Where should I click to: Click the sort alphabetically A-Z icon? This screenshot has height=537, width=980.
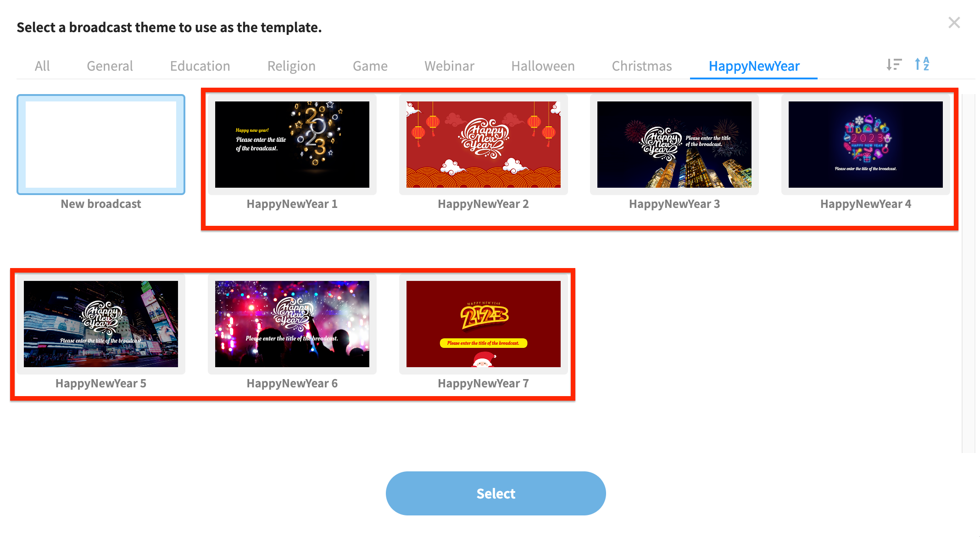pos(922,64)
